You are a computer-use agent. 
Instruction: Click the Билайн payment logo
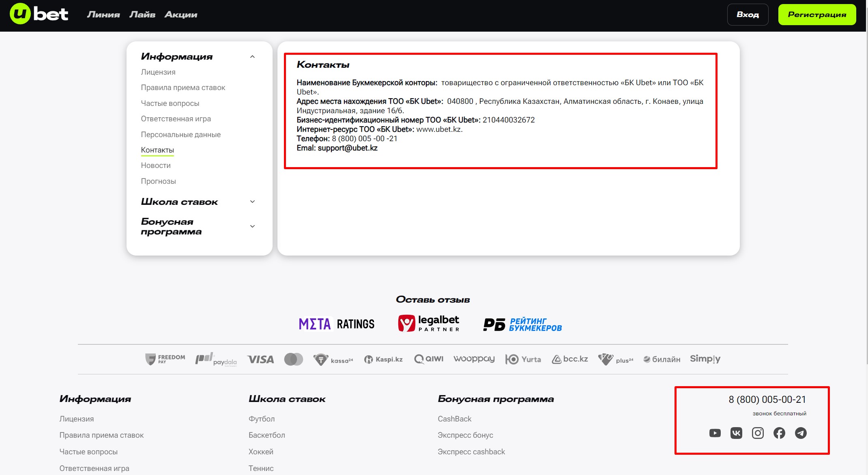[x=662, y=359]
